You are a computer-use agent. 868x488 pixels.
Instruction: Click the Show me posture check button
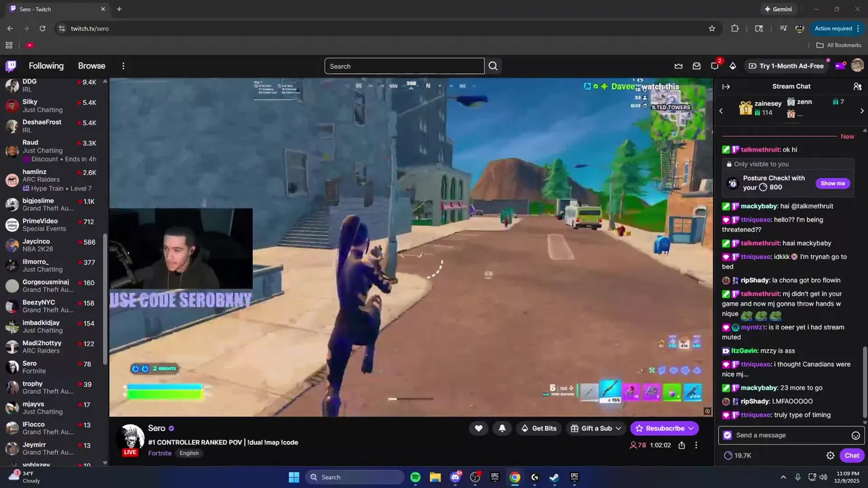833,183
